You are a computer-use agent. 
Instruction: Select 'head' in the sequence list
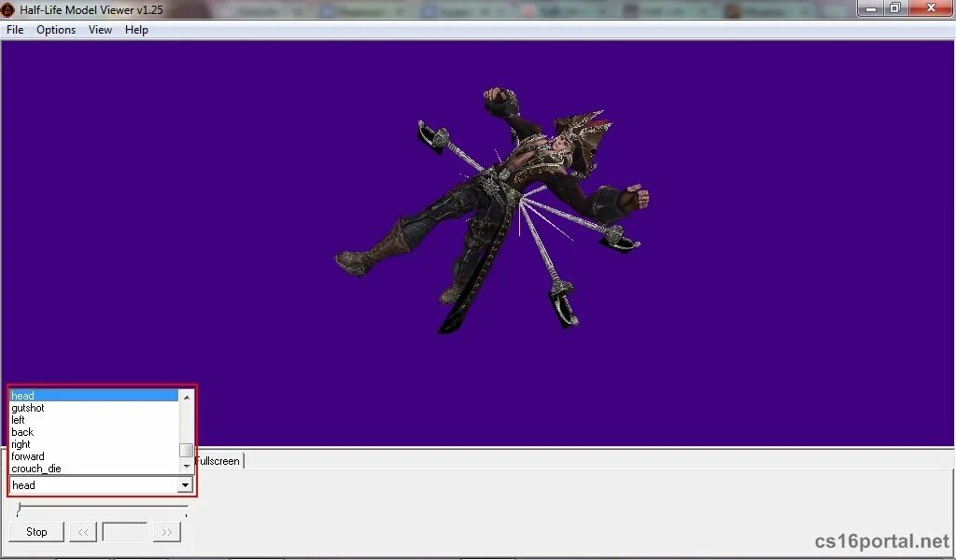94,396
